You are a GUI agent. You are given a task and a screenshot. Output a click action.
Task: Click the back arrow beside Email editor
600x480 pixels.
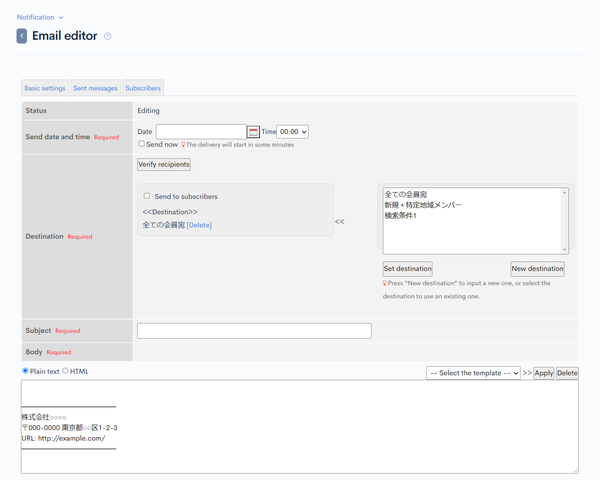coord(22,36)
